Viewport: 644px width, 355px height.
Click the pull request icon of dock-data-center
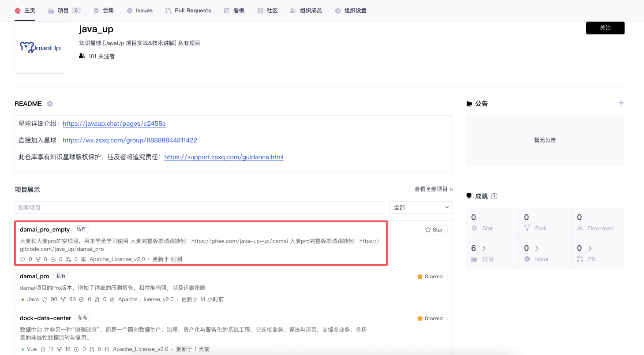(x=92, y=349)
